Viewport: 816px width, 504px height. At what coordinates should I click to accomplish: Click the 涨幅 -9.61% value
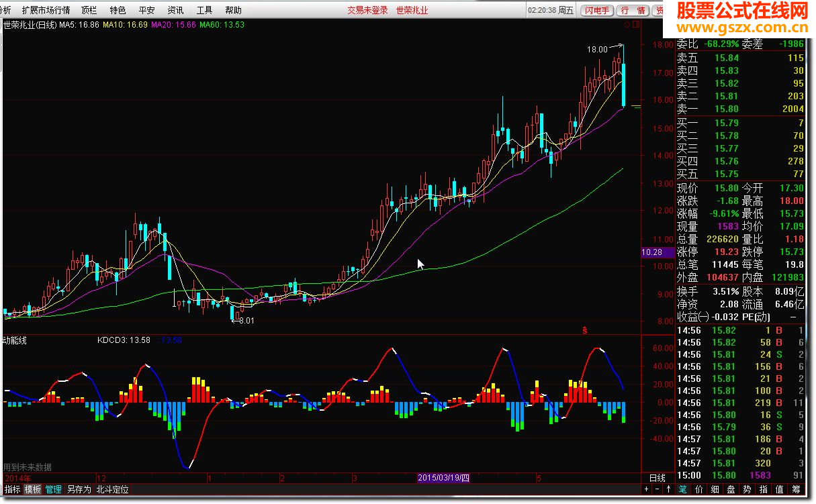click(x=723, y=213)
